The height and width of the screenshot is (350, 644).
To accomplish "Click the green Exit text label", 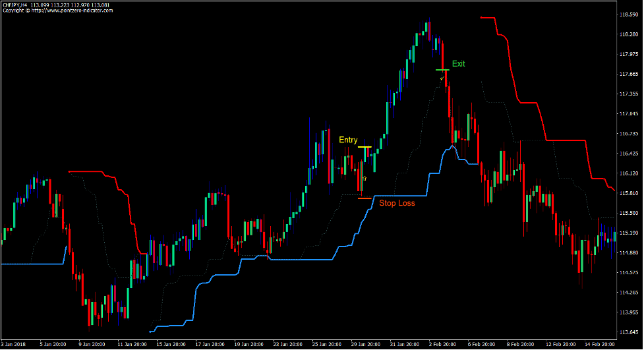I will 458,64.
